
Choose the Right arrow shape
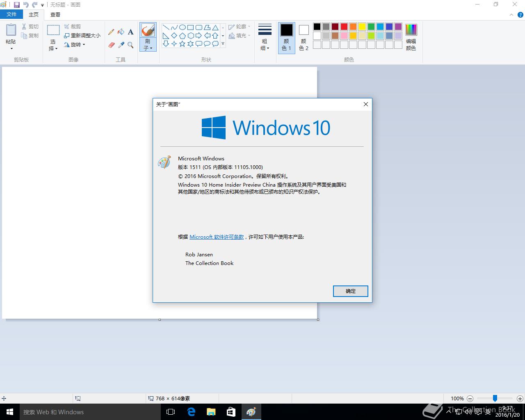click(x=199, y=36)
